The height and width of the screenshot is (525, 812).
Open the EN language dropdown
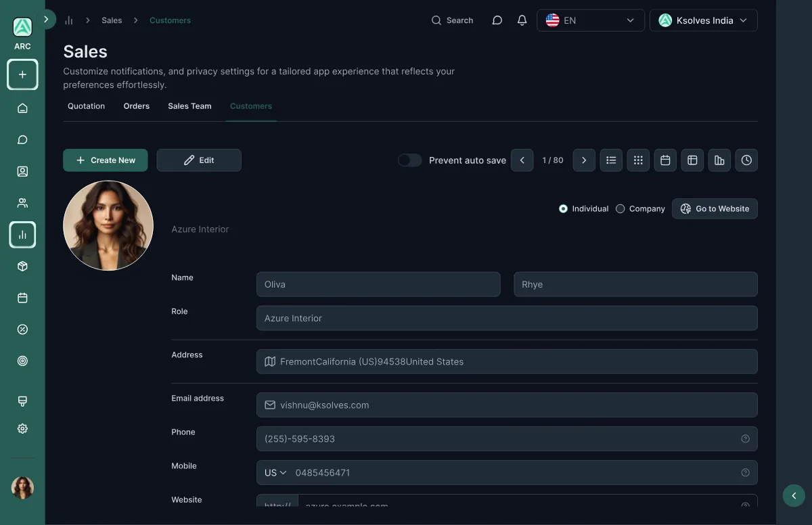pyautogui.click(x=591, y=20)
